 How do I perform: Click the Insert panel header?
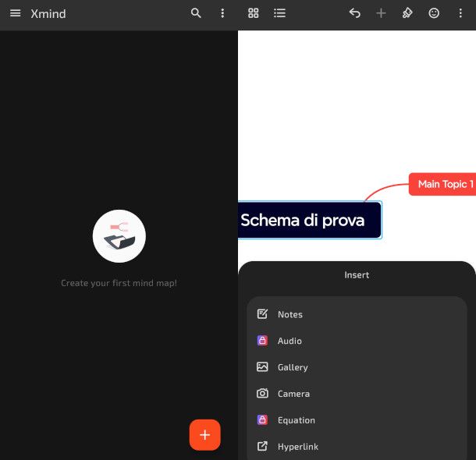coord(357,275)
